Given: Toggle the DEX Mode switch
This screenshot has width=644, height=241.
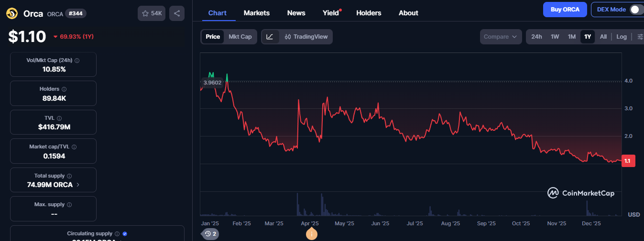Looking at the screenshot, I should click(636, 10).
